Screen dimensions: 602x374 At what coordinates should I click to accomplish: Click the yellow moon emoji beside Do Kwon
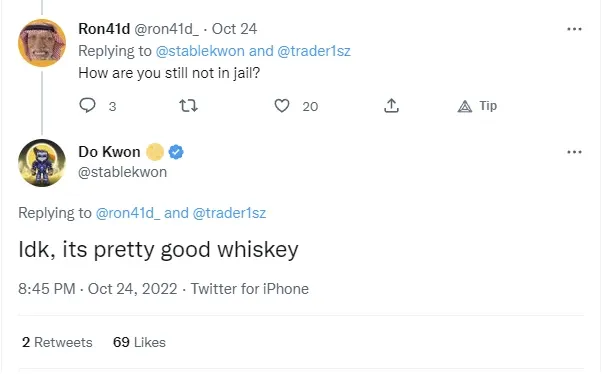[155, 152]
